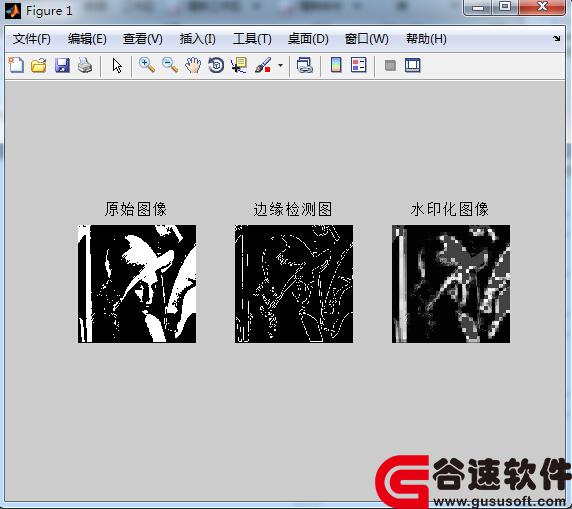The image size is (572, 509).
Task: Open the 插入(I) menu
Action: 198,39
